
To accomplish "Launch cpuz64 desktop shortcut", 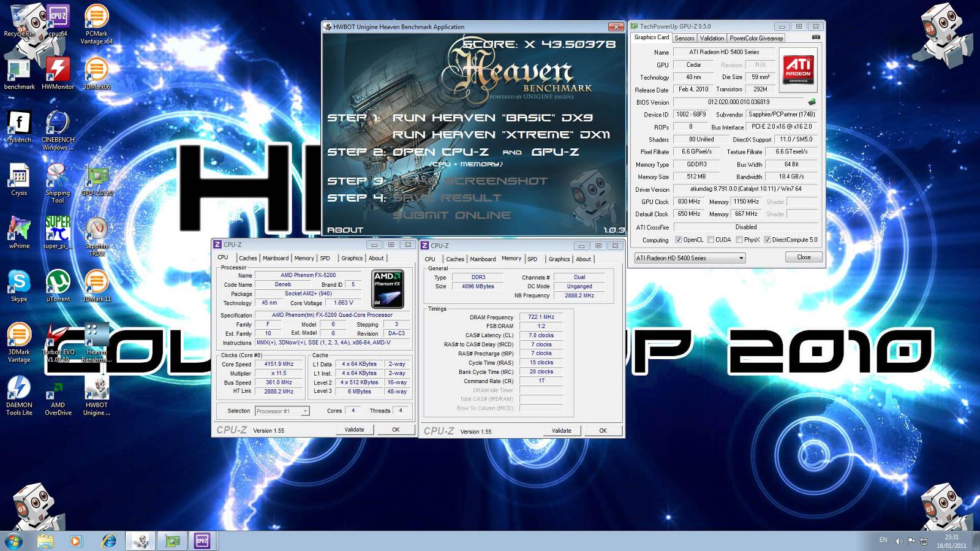I will click(58, 21).
